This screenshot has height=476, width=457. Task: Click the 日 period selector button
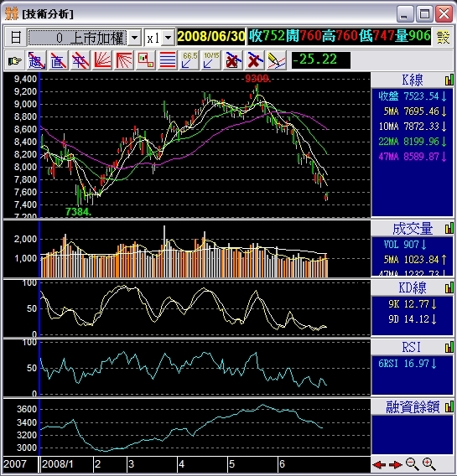click(x=15, y=38)
